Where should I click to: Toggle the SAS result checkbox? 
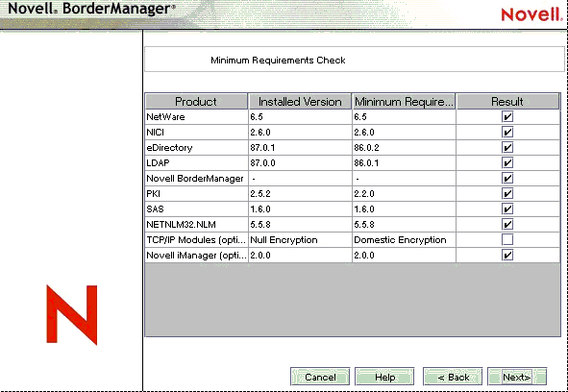point(507,209)
